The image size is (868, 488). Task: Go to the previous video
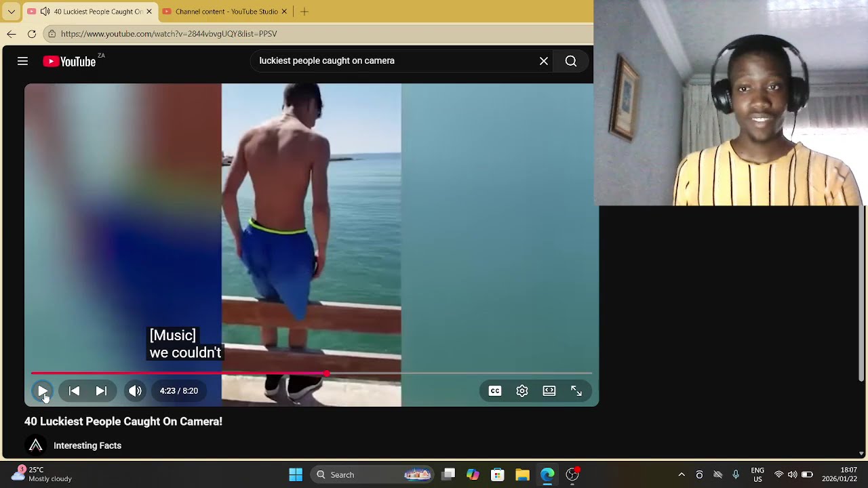(x=75, y=391)
